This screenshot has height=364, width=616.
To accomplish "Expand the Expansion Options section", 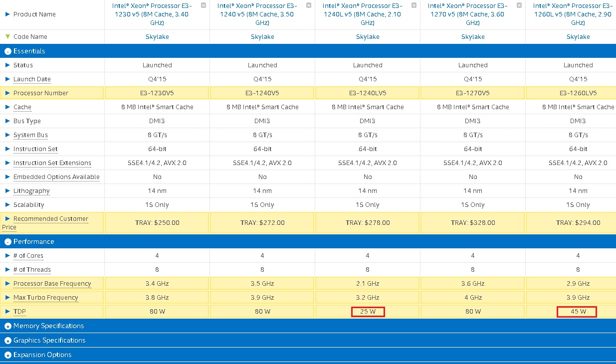I will click(7, 355).
